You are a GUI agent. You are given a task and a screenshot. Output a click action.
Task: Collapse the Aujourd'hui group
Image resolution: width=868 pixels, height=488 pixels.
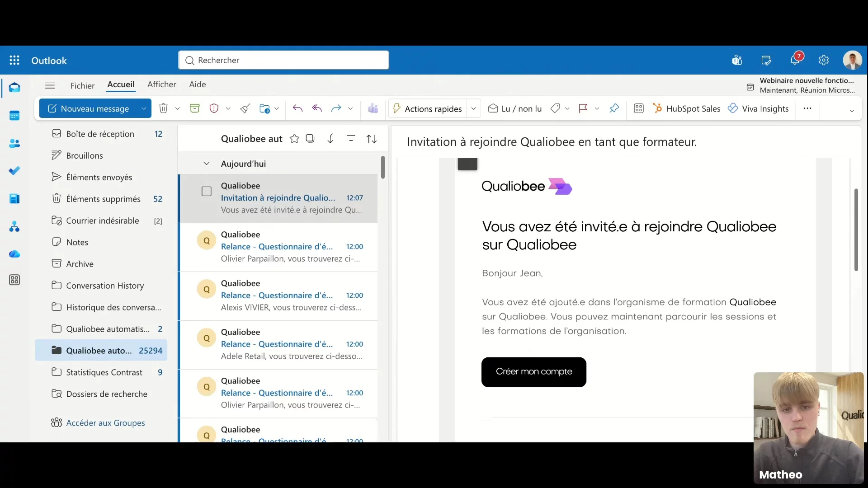pyautogui.click(x=207, y=164)
